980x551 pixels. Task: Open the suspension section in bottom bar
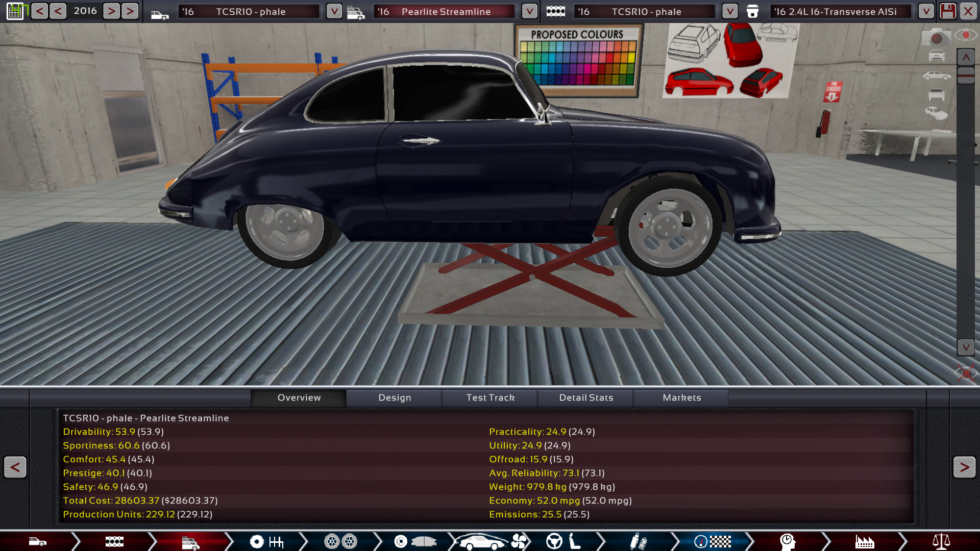[638, 541]
